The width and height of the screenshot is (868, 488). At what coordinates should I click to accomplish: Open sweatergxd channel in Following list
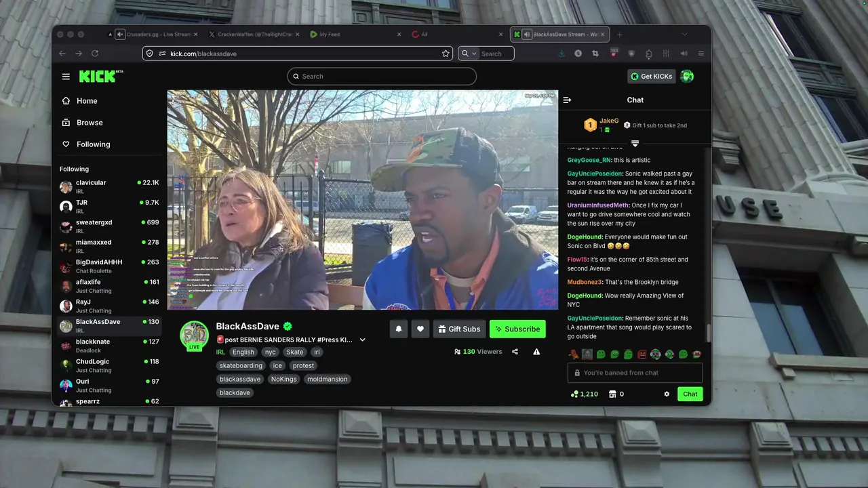click(x=109, y=226)
